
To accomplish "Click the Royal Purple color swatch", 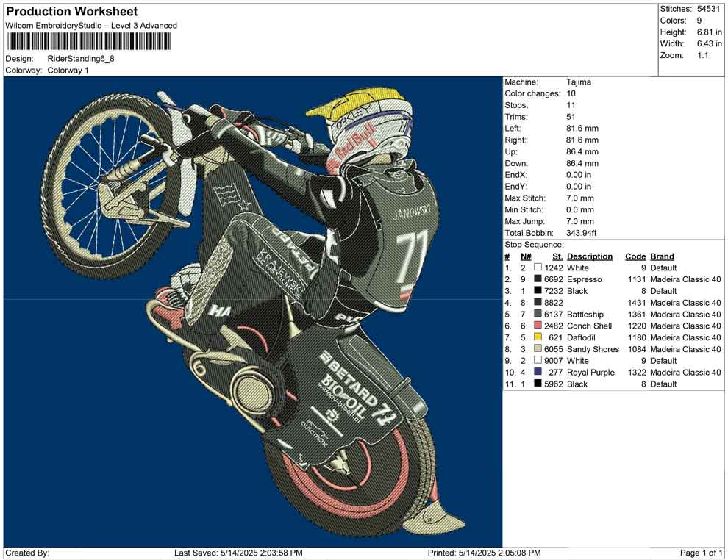I will click(538, 372).
